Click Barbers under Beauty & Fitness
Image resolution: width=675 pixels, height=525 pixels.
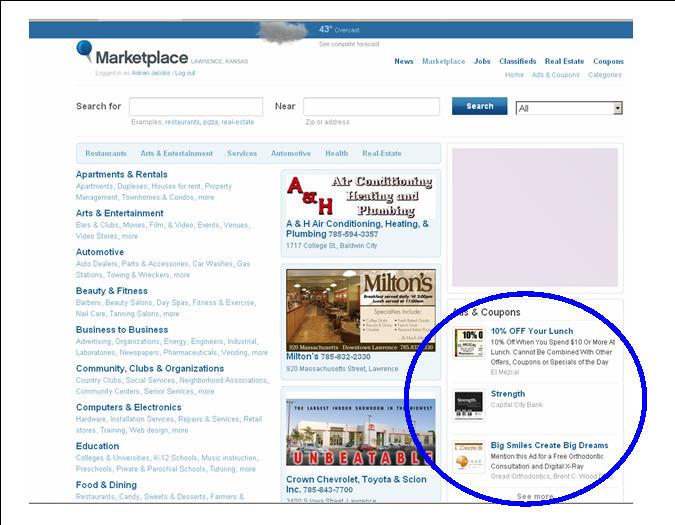pos(88,303)
